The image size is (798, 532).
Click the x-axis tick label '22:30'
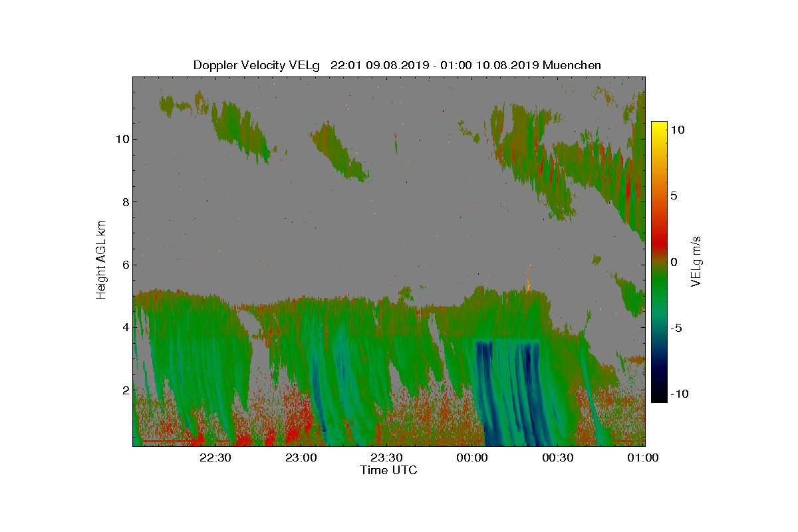click(215, 458)
